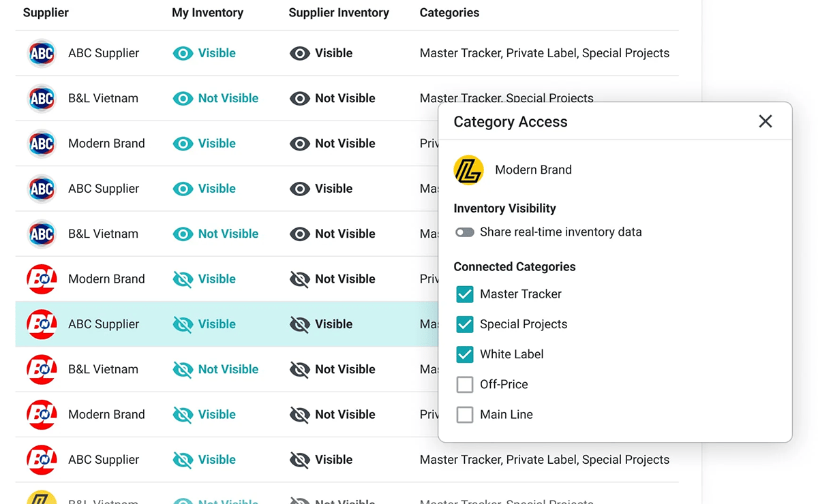The height and width of the screenshot is (504, 818).
Task: Toggle Share real-time inventory data switch
Action: tap(465, 232)
